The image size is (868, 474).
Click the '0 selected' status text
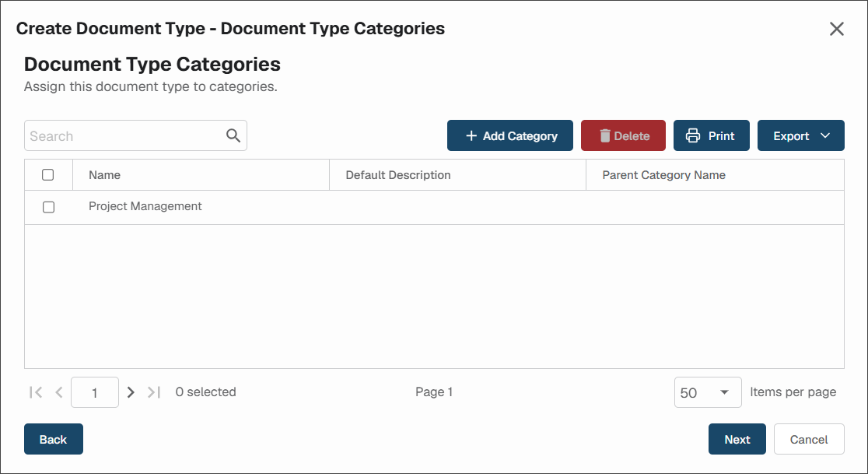(x=205, y=392)
